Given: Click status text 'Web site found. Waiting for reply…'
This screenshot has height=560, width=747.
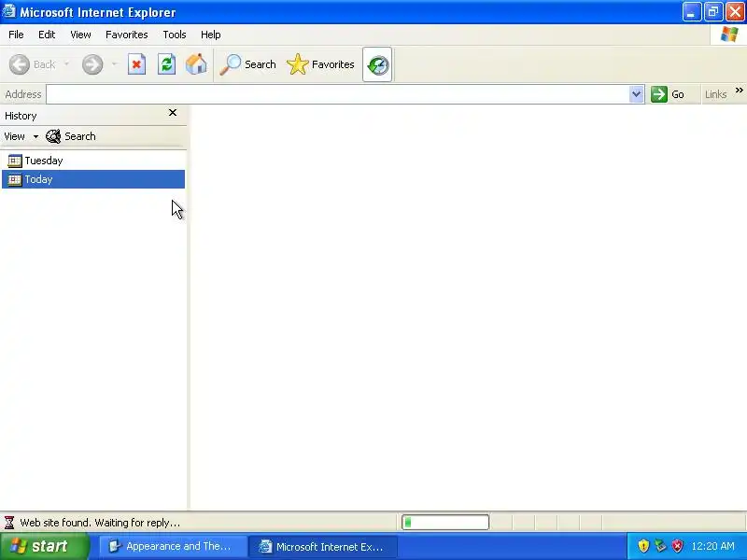Looking at the screenshot, I should tap(100, 523).
